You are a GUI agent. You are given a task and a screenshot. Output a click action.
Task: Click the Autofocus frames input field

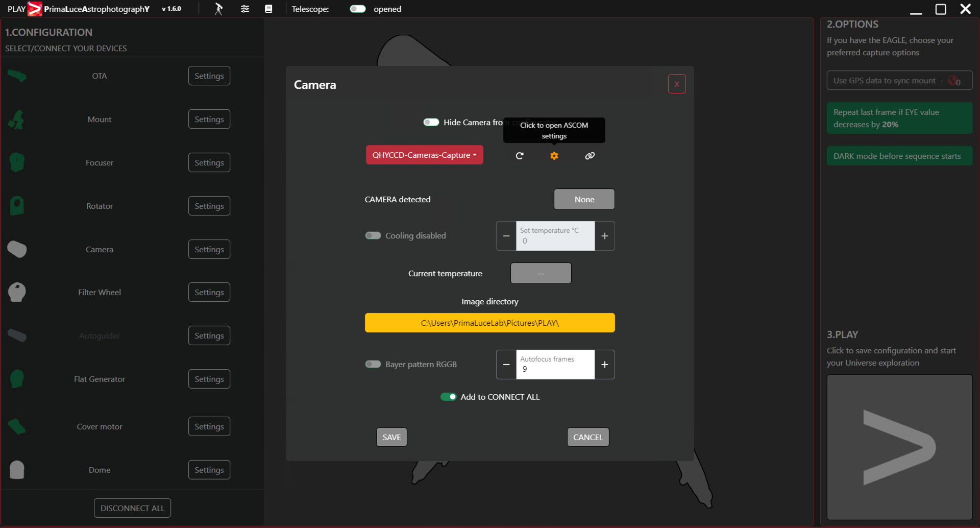tap(555, 365)
